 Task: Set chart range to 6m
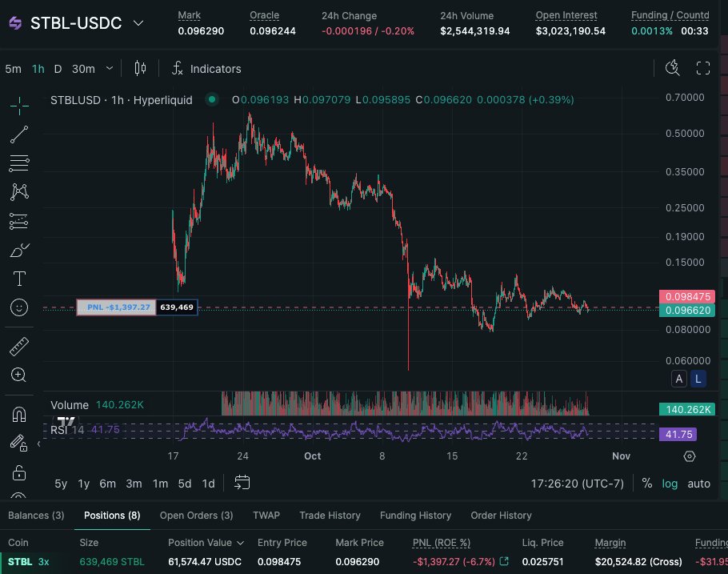(108, 484)
